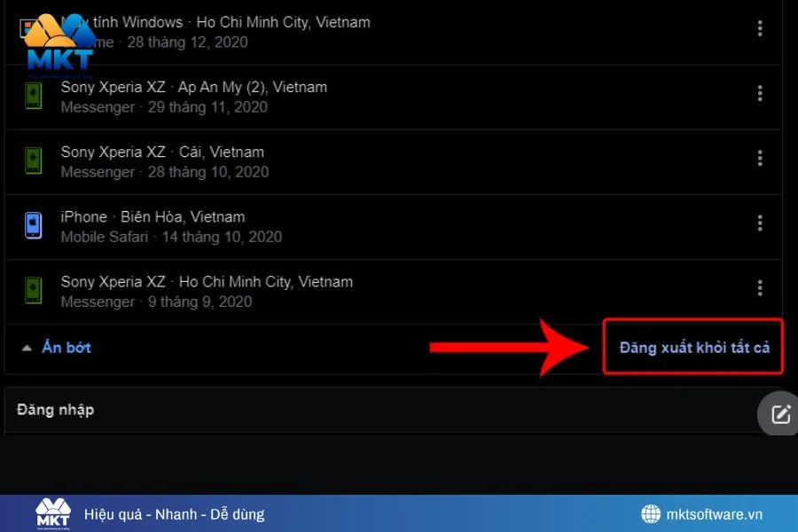
Task: Click the mktsoftware.vn website link
Action: click(715, 514)
